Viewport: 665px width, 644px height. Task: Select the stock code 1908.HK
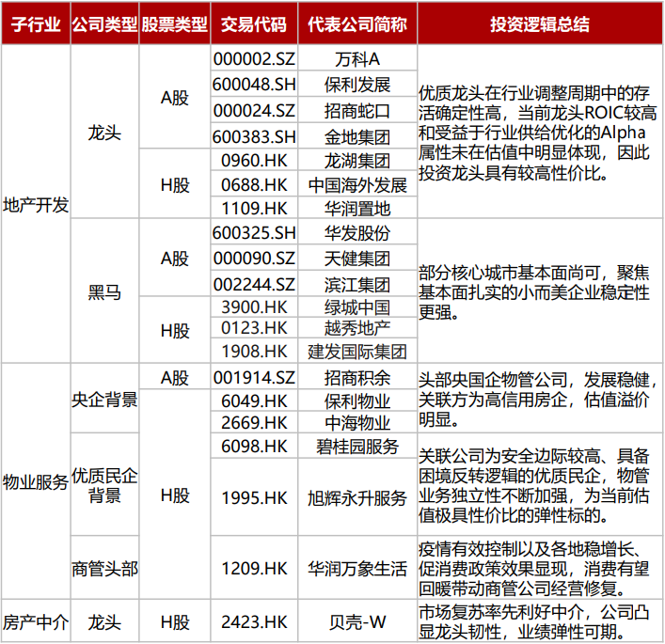(254, 351)
